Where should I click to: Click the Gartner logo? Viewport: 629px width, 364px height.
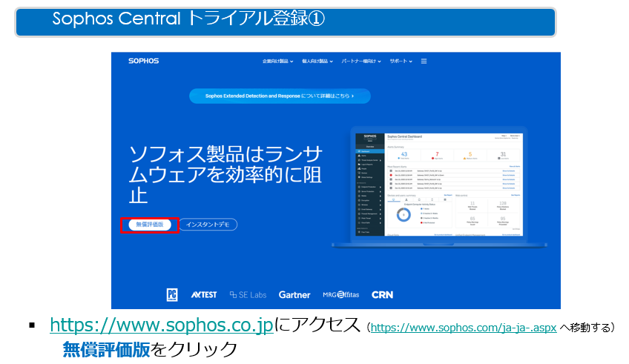tap(294, 295)
